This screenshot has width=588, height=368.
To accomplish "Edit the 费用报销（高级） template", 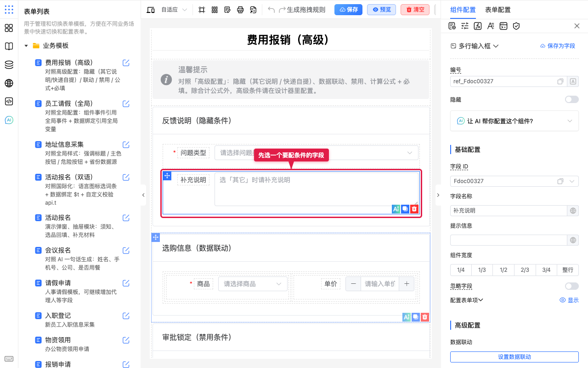I will (126, 63).
